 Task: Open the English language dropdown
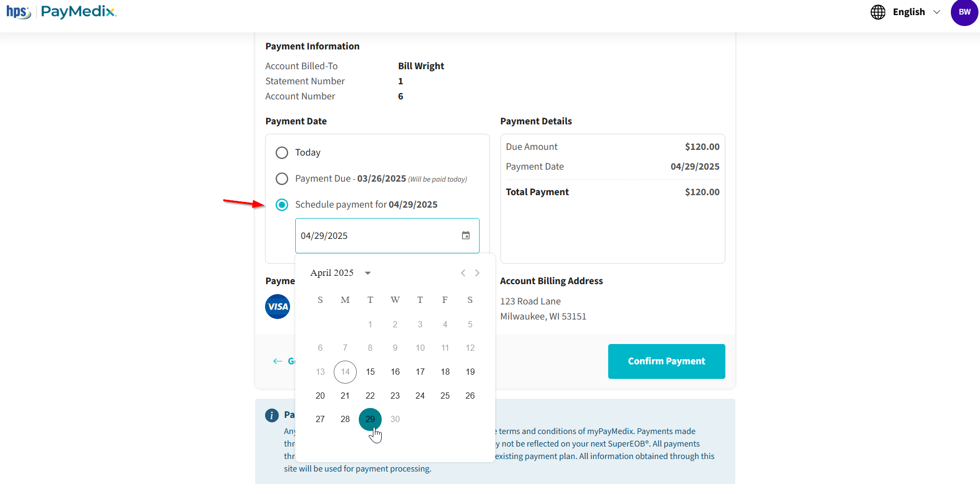tap(916, 12)
